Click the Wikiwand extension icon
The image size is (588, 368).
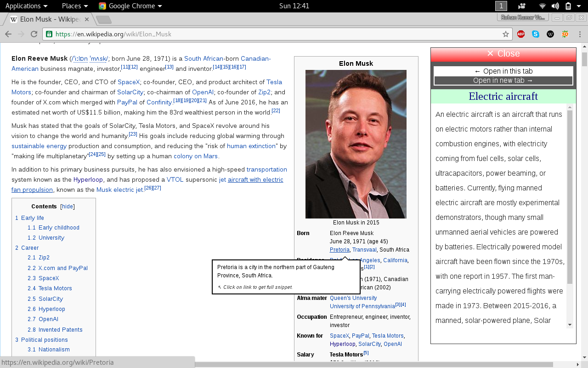coord(550,34)
